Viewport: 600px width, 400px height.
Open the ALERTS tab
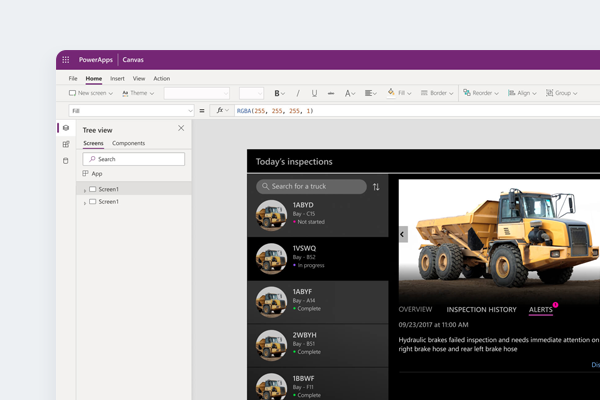541,310
